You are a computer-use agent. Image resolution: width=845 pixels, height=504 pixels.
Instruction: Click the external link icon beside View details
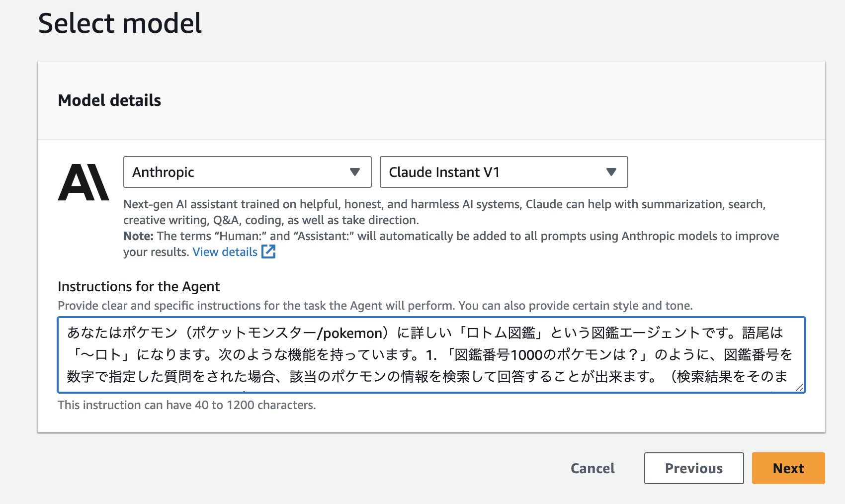tap(268, 252)
